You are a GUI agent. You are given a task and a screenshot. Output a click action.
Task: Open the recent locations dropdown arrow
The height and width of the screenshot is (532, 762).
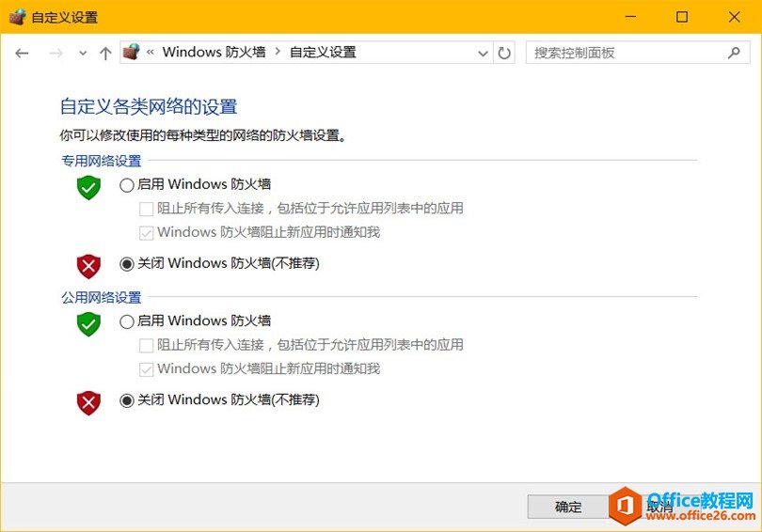(x=83, y=54)
